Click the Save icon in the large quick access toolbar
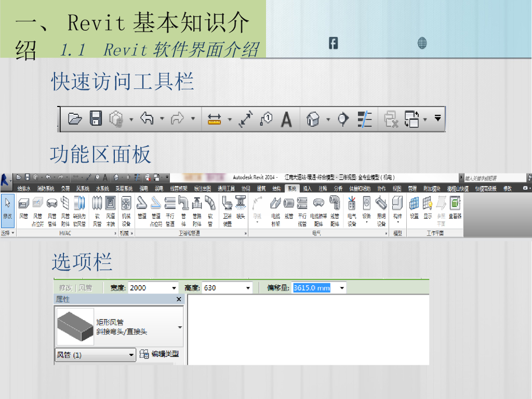Viewport: 532px width, 399px height. click(x=96, y=119)
